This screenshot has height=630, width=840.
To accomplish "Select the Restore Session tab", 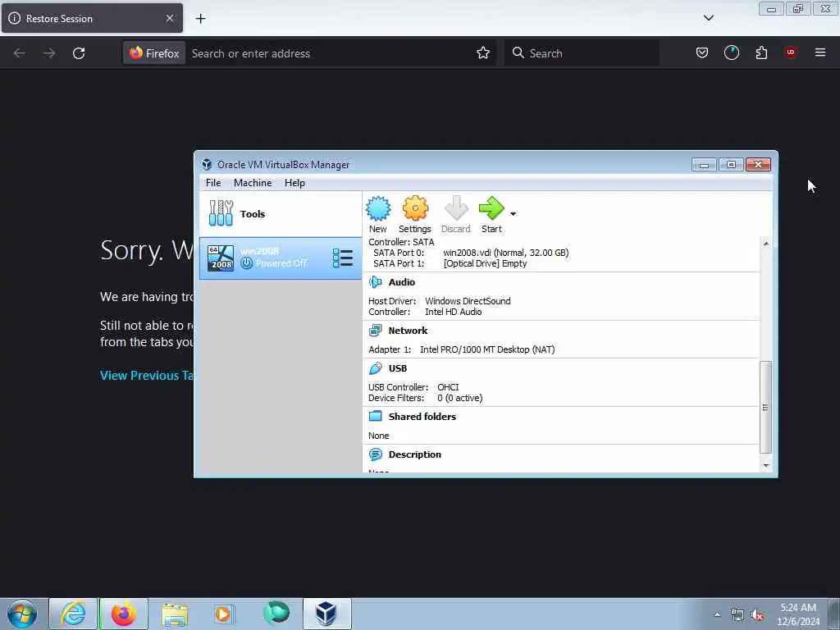I will [92, 18].
